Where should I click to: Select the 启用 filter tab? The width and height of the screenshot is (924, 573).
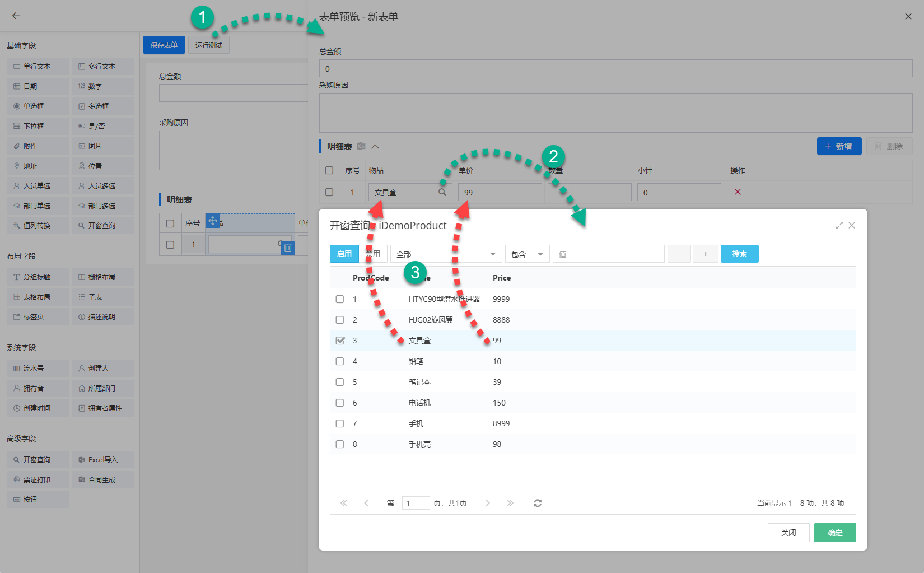[x=344, y=254]
